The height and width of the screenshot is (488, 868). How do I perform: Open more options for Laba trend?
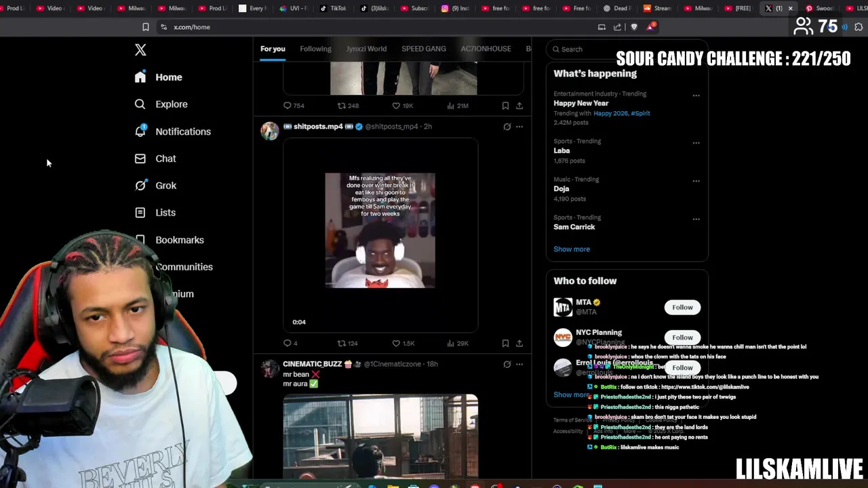696,143
